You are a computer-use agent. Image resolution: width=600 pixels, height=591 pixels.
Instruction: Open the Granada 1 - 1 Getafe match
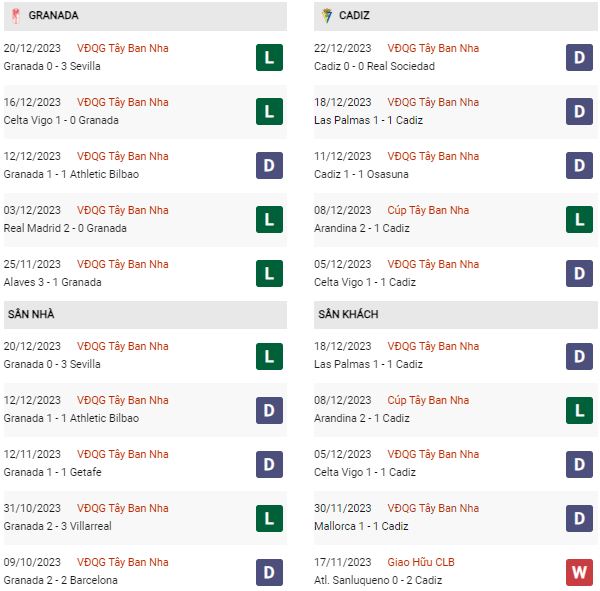tap(52, 472)
